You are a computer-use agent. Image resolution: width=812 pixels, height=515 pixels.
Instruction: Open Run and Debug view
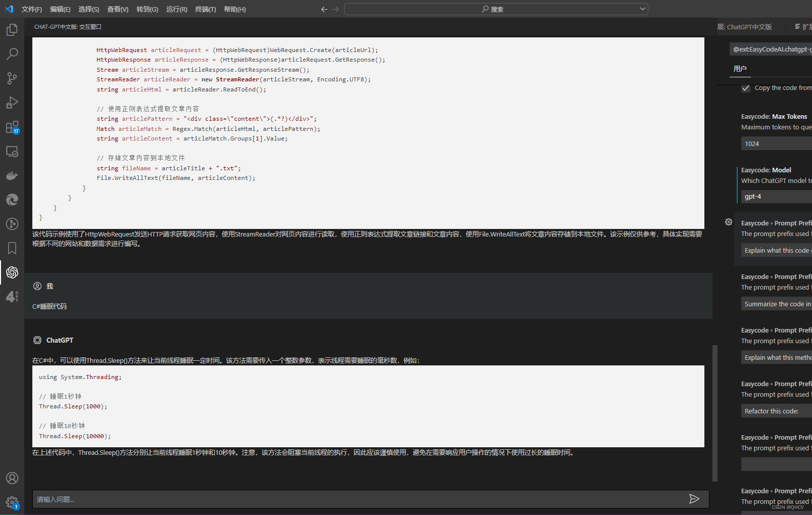click(x=12, y=103)
